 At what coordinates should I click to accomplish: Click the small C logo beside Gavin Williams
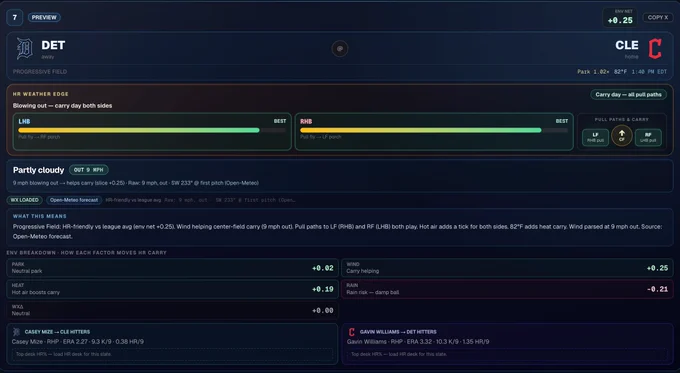352,332
